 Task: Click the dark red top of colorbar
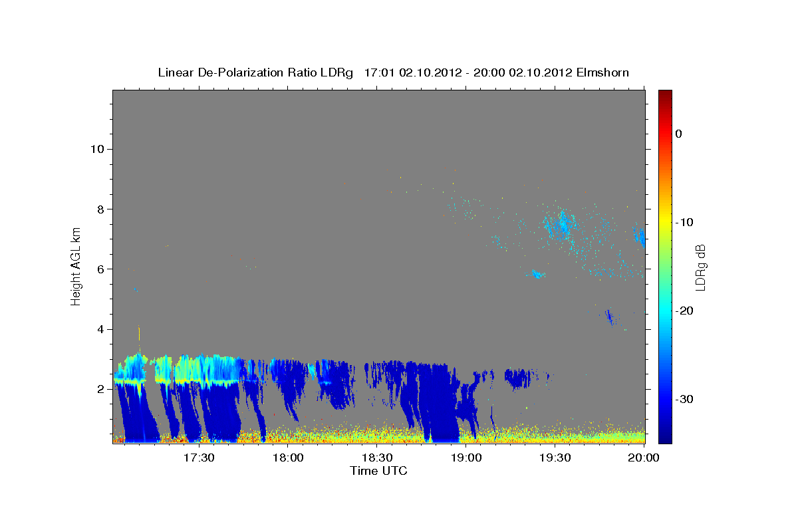pos(665,95)
